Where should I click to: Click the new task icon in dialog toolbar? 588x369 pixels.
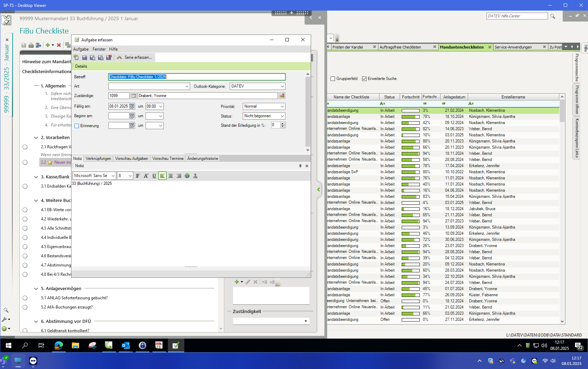76,57
